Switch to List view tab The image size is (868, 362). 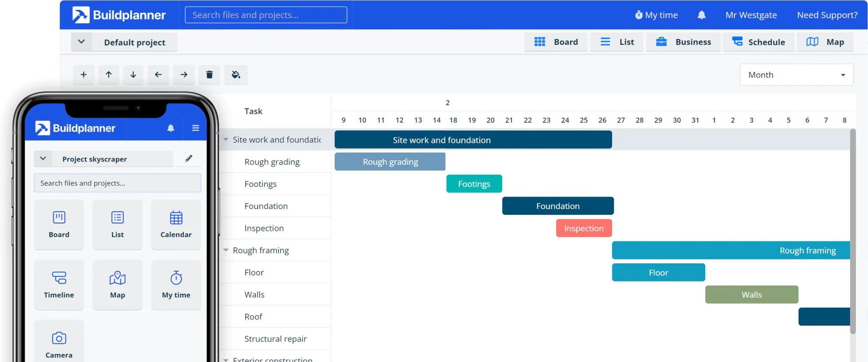coord(617,42)
